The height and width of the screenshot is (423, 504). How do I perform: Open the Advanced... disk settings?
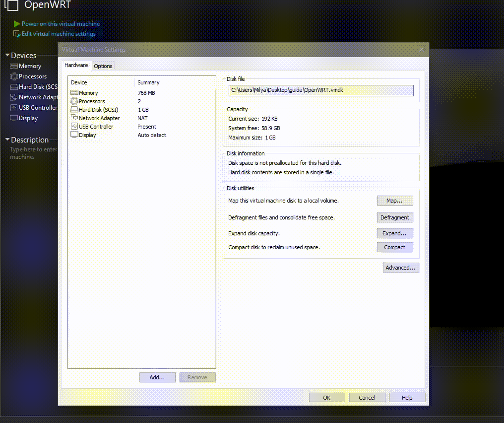(400, 268)
